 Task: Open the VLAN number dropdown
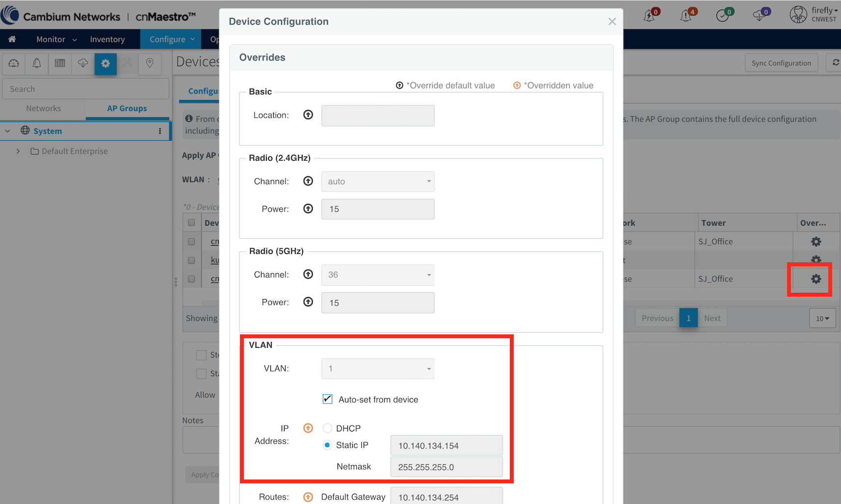[378, 369]
